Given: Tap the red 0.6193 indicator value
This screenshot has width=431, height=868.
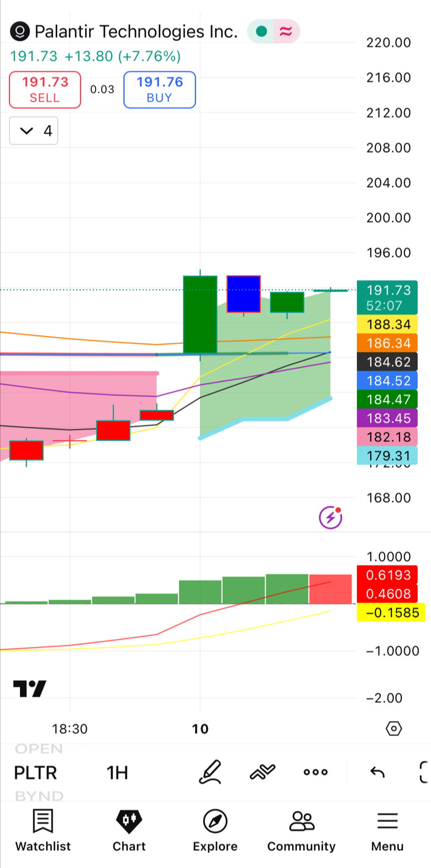Looking at the screenshot, I should click(388, 575).
